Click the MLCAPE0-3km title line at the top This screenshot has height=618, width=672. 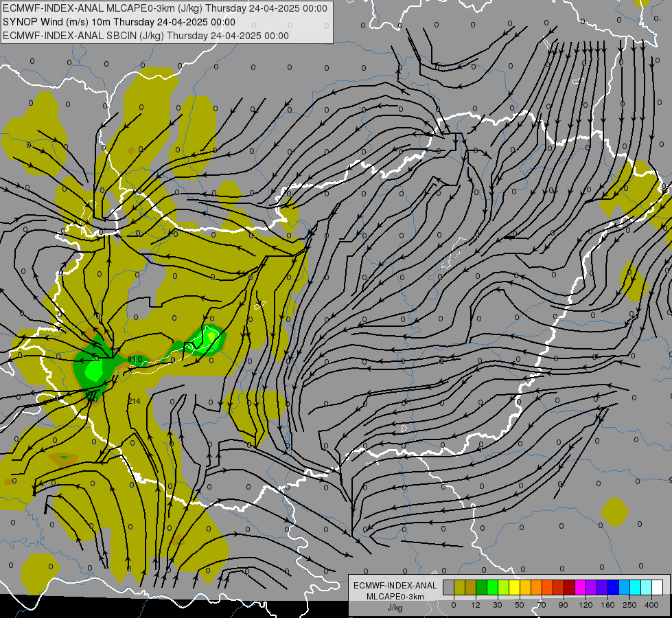tap(165, 8)
